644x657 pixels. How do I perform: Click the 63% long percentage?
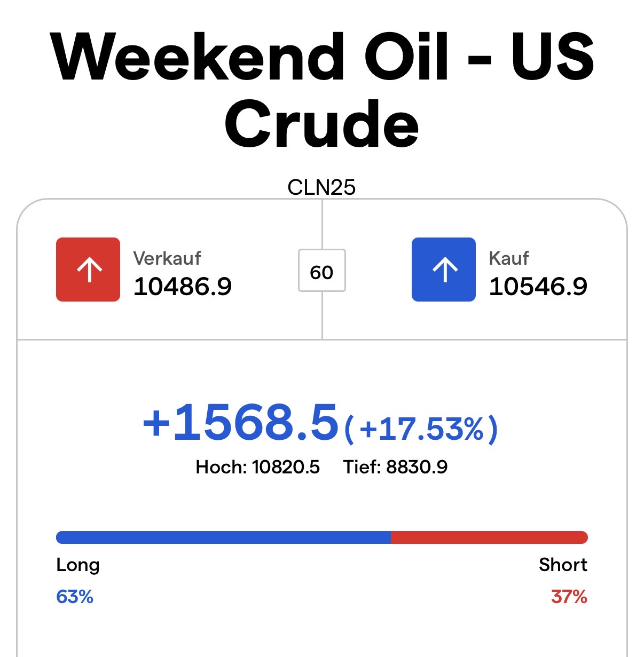tap(75, 596)
